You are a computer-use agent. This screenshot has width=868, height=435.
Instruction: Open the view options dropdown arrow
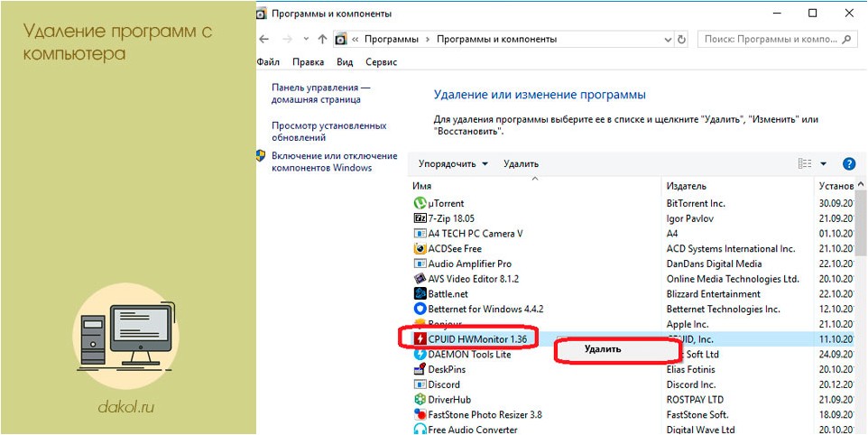tap(823, 164)
